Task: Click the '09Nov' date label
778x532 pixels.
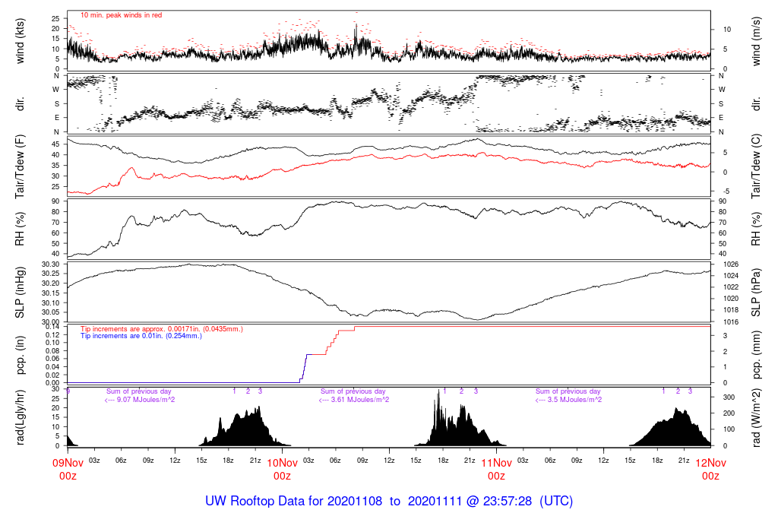Action: [x=68, y=463]
